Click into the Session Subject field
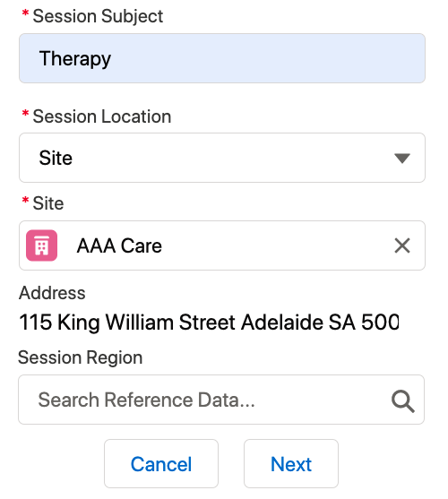 click(x=222, y=58)
